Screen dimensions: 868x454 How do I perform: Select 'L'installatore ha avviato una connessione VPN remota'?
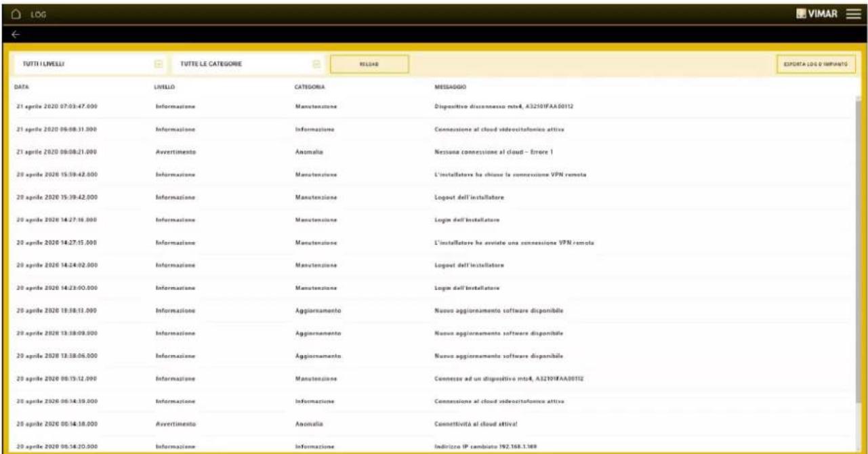pos(514,243)
